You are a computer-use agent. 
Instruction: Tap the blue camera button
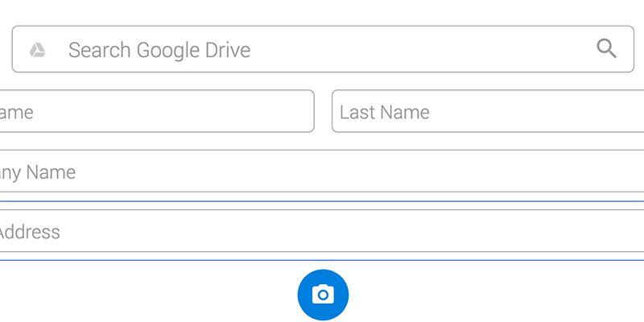(x=323, y=295)
